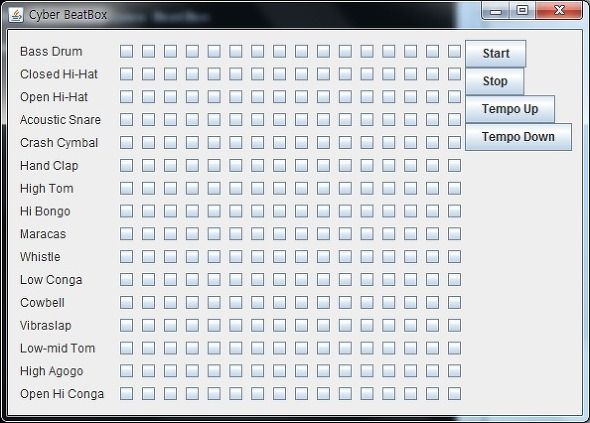590x423 pixels.
Task: Check first beat box for Bass Drum
Action: point(126,51)
